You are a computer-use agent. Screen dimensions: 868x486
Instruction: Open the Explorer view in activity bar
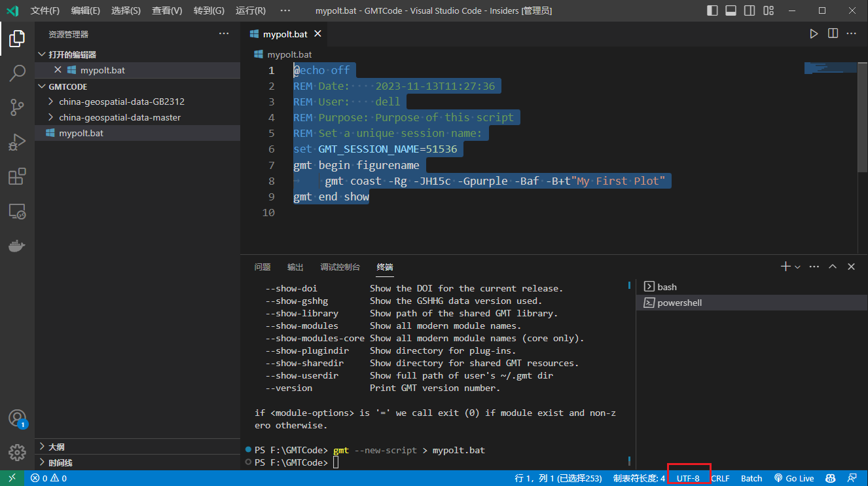tap(17, 39)
